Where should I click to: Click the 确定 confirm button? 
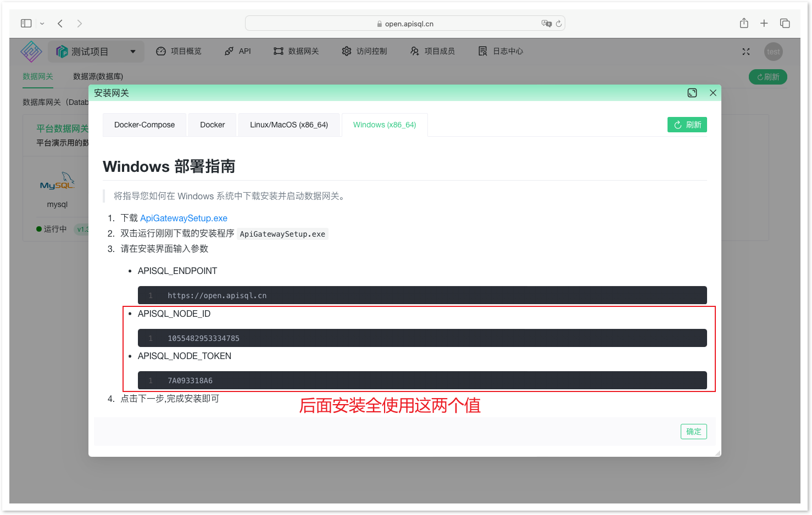pyautogui.click(x=694, y=432)
